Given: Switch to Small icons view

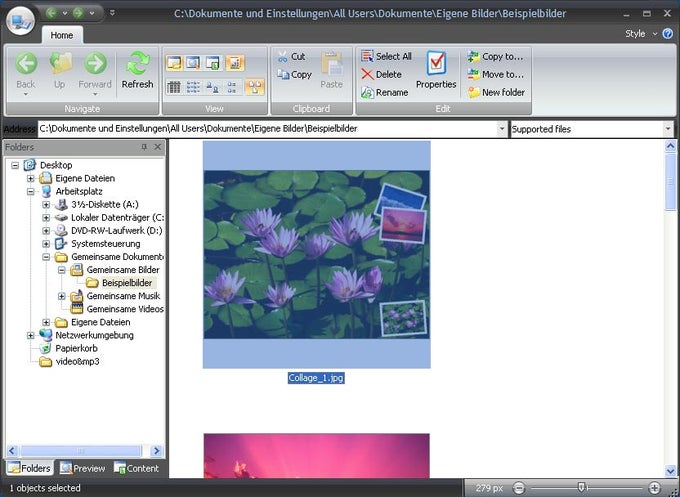Looking at the screenshot, I should [212, 87].
